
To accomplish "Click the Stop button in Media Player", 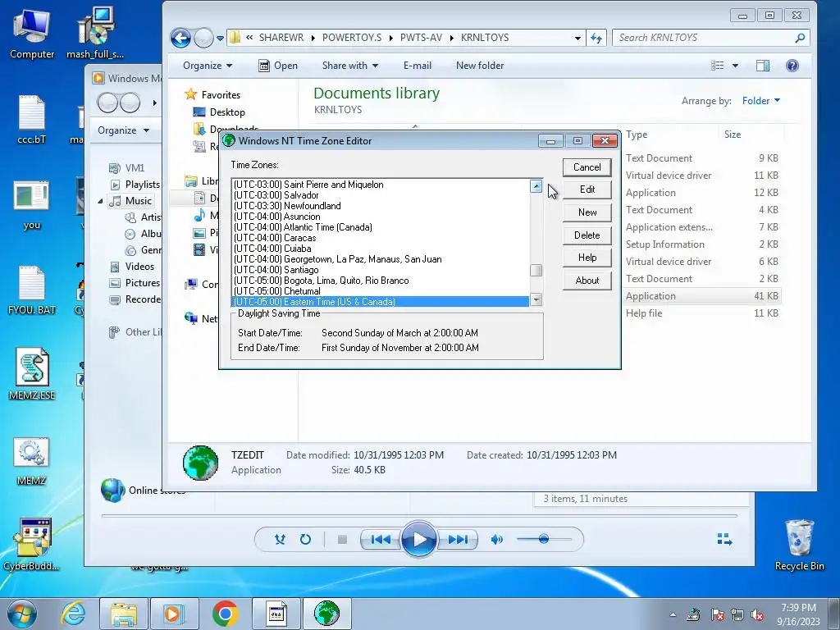I will pos(342,540).
